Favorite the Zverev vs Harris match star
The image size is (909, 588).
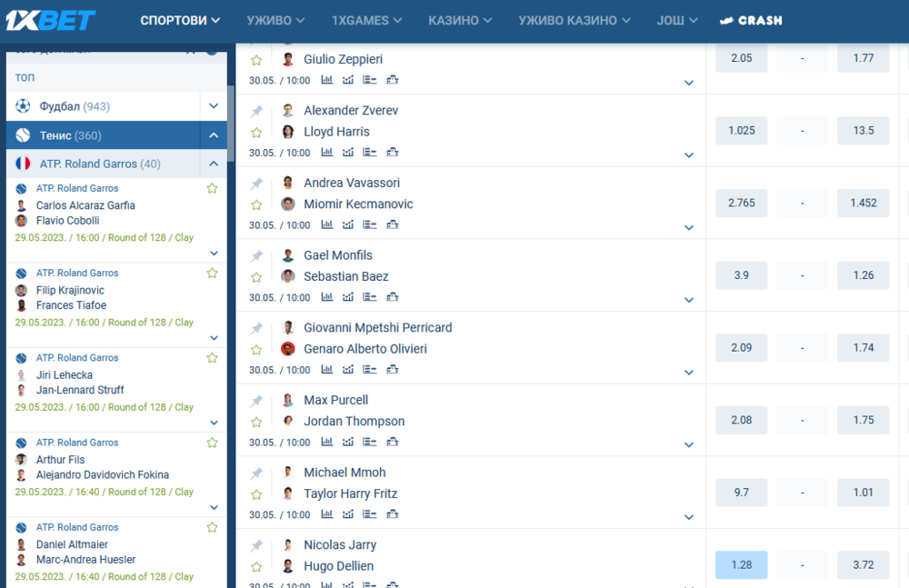[x=256, y=133]
